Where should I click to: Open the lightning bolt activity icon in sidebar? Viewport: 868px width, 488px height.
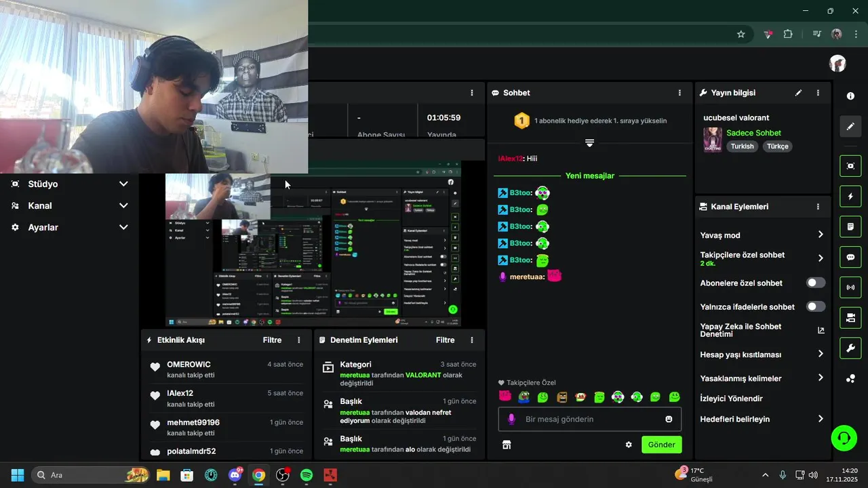[x=850, y=197]
